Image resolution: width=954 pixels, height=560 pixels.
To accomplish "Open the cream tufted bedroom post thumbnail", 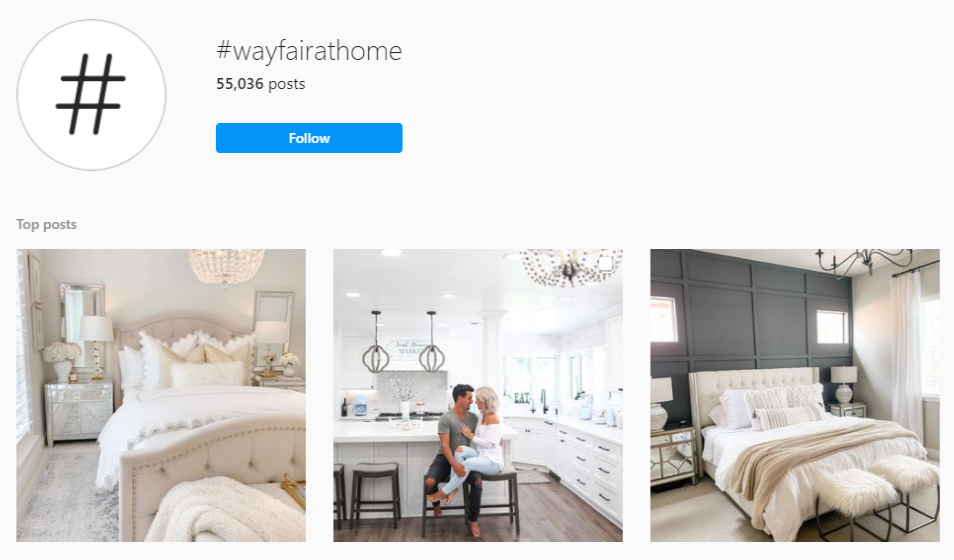I will point(161,395).
